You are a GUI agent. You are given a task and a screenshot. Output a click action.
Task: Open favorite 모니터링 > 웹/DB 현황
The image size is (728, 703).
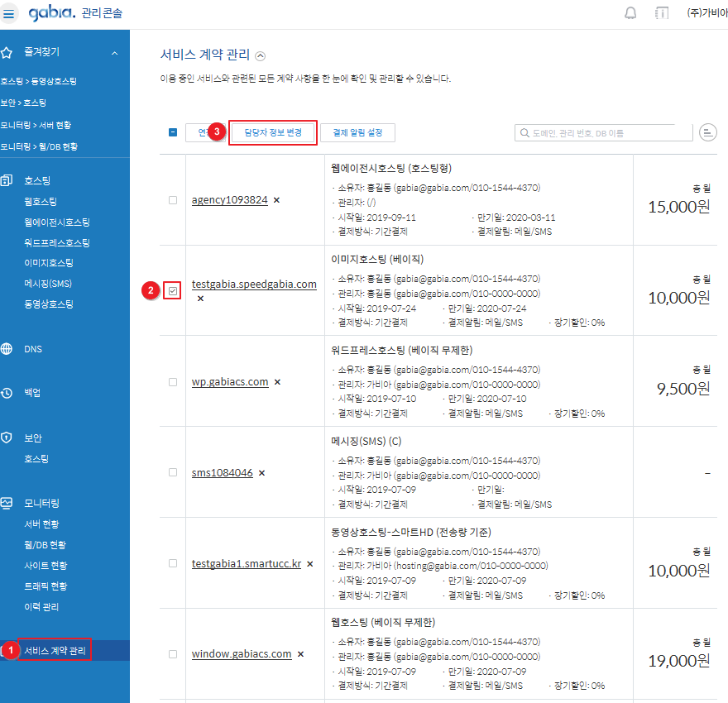pos(39,146)
